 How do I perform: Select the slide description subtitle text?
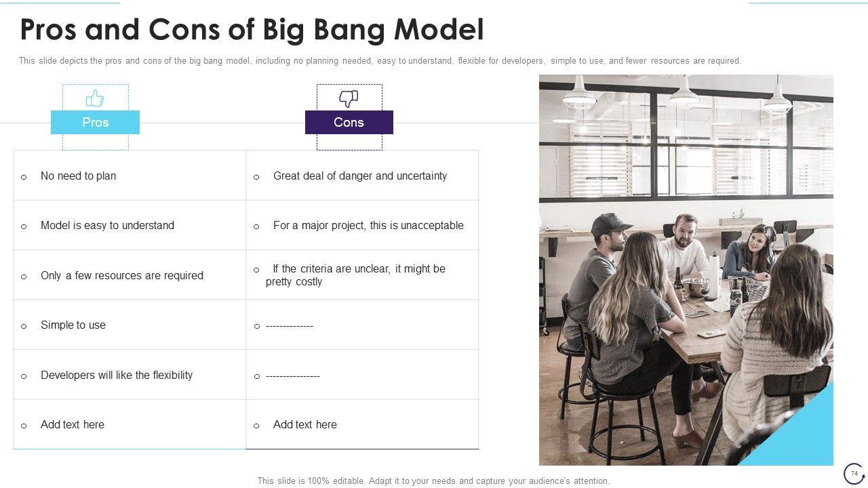(380, 61)
